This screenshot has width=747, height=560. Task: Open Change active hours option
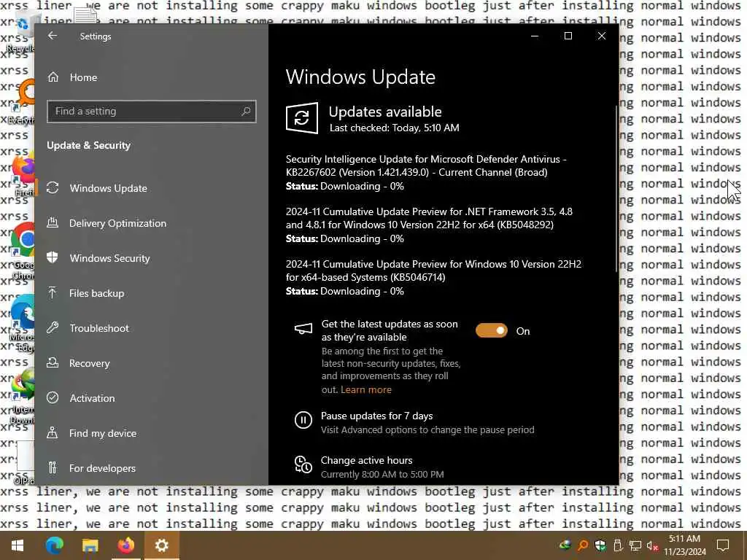pyautogui.click(x=366, y=460)
